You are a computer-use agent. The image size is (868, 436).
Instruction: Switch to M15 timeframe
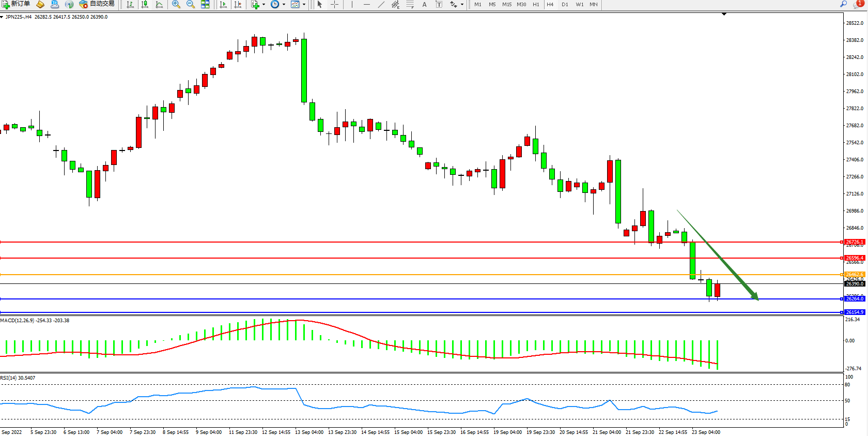pos(506,4)
